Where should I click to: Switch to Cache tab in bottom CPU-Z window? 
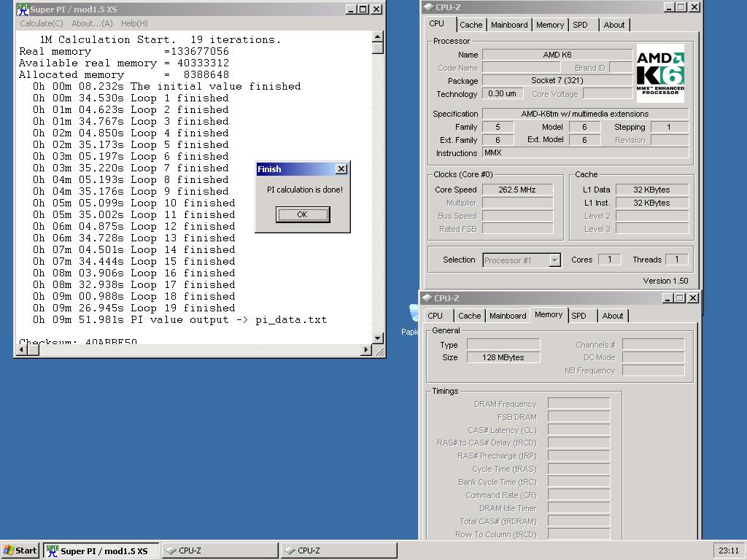point(469,316)
